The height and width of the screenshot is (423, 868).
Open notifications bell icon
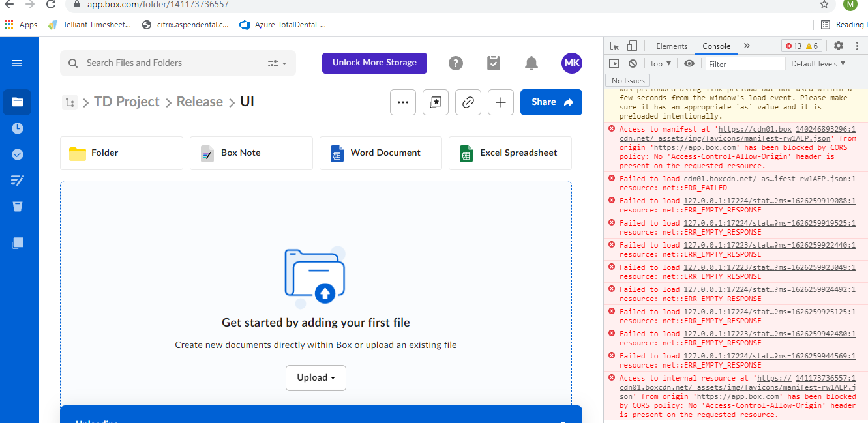coord(531,63)
